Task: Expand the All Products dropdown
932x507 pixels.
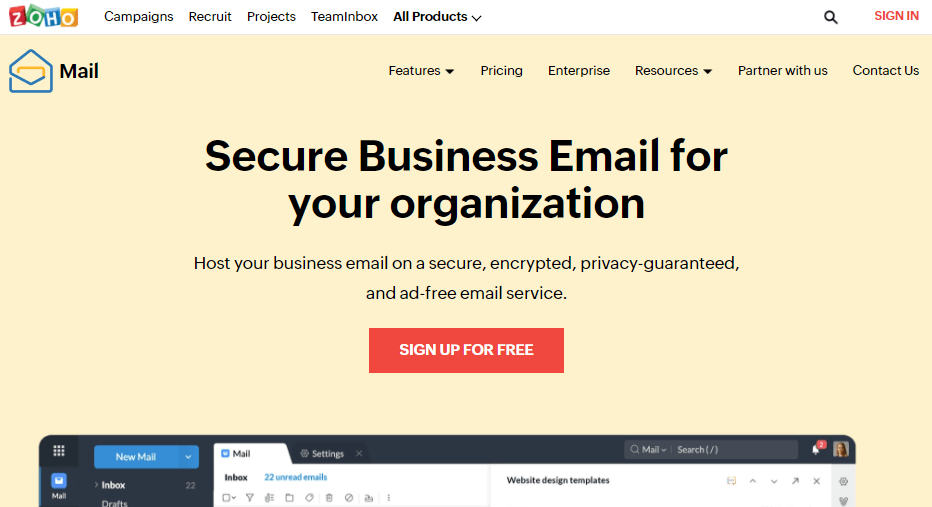Action: pos(437,17)
